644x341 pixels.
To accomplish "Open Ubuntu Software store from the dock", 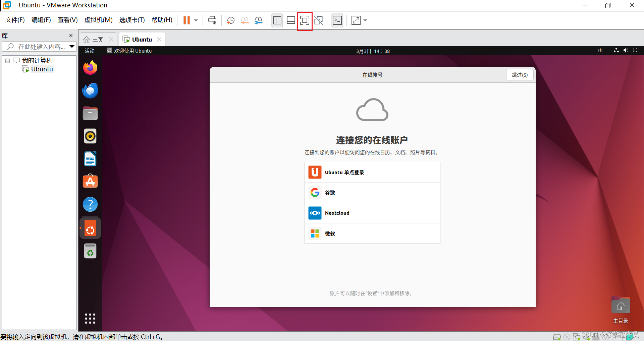I will pyautogui.click(x=90, y=181).
